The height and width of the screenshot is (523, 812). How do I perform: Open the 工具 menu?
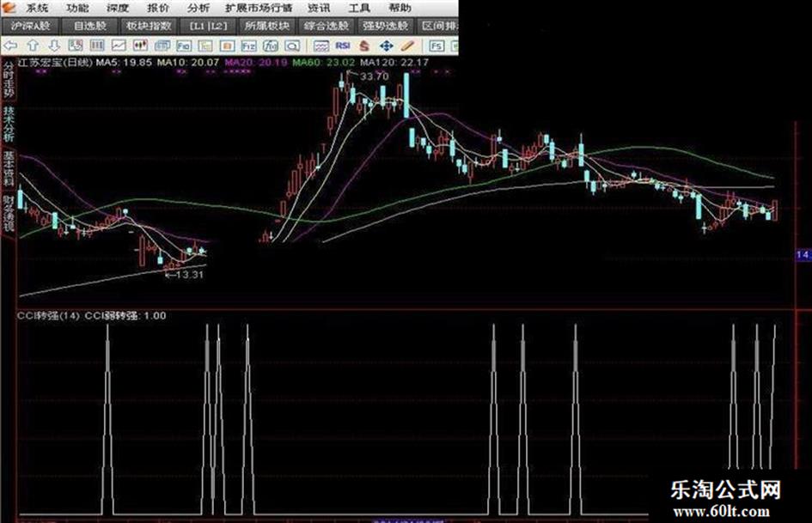[x=359, y=9]
